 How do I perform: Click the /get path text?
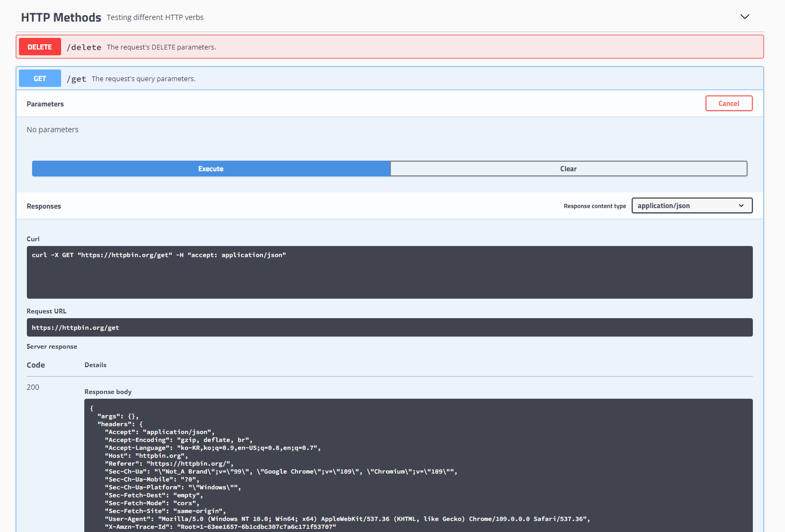tap(76, 79)
